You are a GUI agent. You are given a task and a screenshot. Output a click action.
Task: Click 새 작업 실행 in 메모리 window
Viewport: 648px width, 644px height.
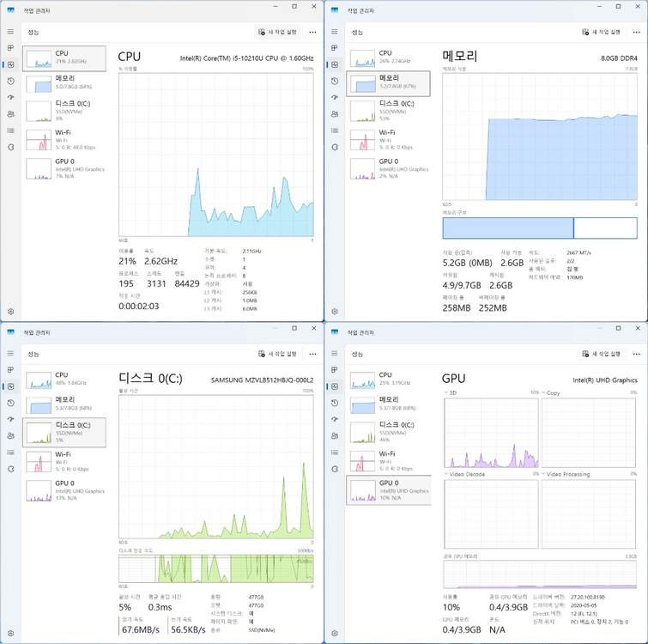tap(602, 32)
